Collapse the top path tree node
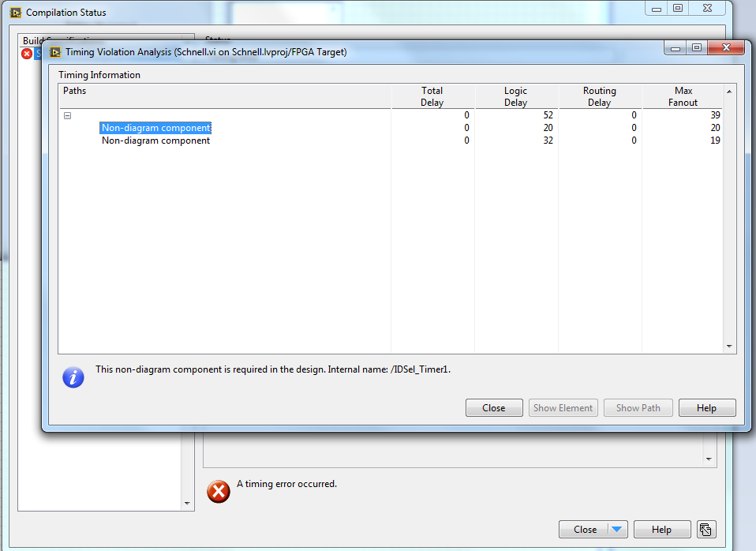Screen dimensions: 756x551 click(x=68, y=116)
